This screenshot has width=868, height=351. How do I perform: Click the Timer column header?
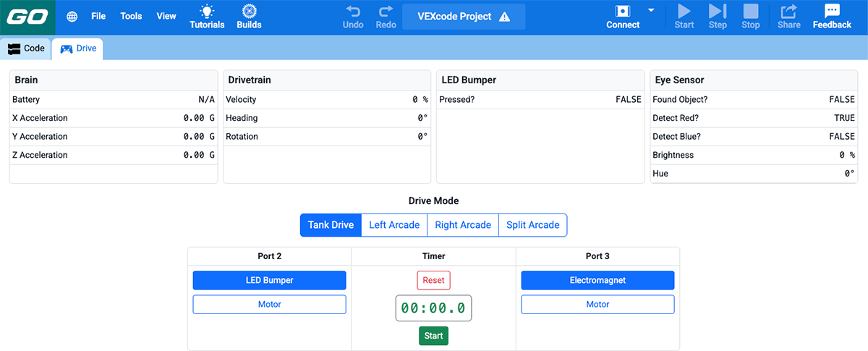tap(434, 256)
